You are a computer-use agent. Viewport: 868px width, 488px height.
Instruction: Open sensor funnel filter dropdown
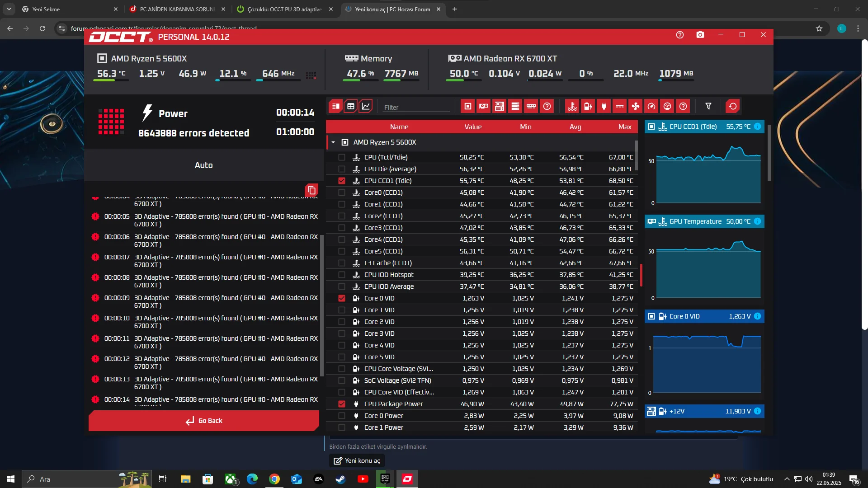click(x=708, y=106)
